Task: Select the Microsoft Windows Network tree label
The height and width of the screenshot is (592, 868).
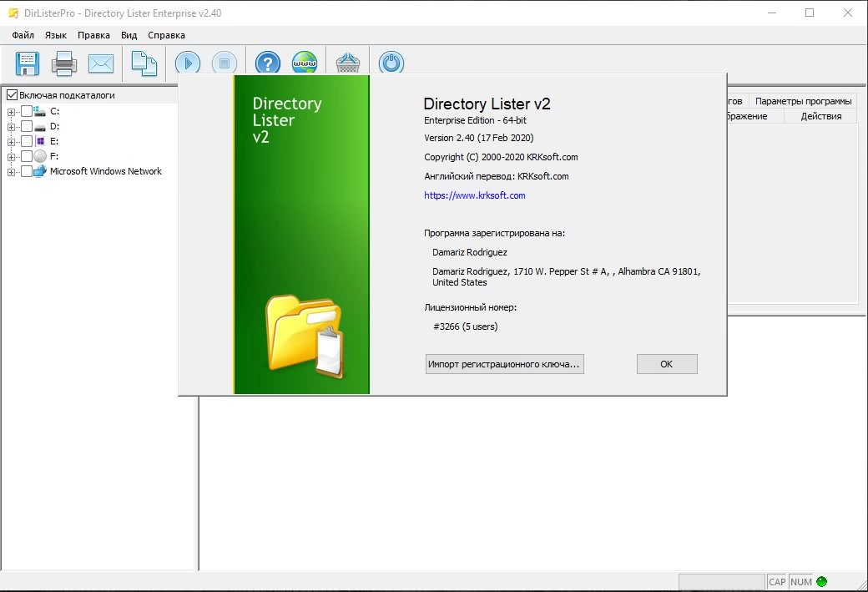Action: tap(106, 171)
